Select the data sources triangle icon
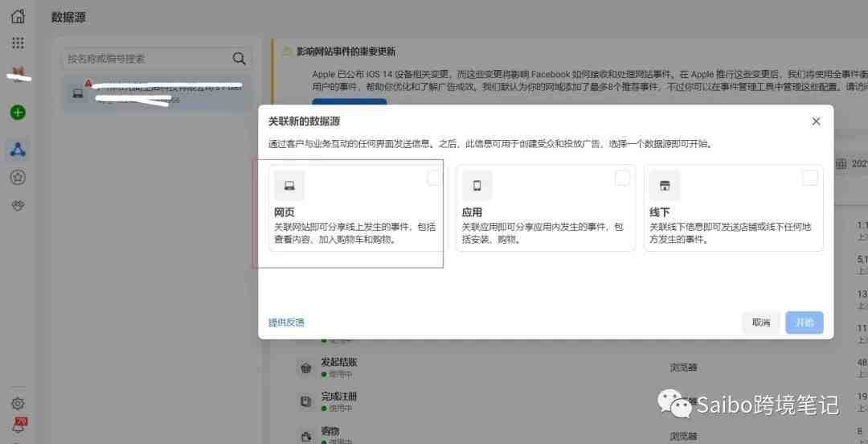The height and width of the screenshot is (444, 868). click(x=18, y=149)
